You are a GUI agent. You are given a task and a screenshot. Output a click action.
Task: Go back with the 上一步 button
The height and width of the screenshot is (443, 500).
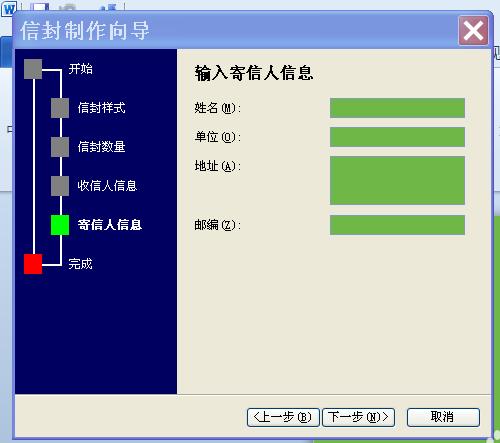click(x=283, y=417)
